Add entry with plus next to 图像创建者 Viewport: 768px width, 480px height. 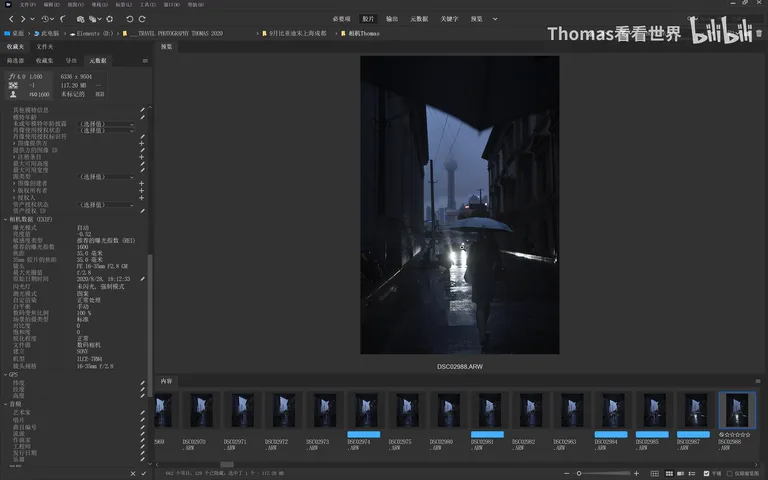[x=142, y=183]
